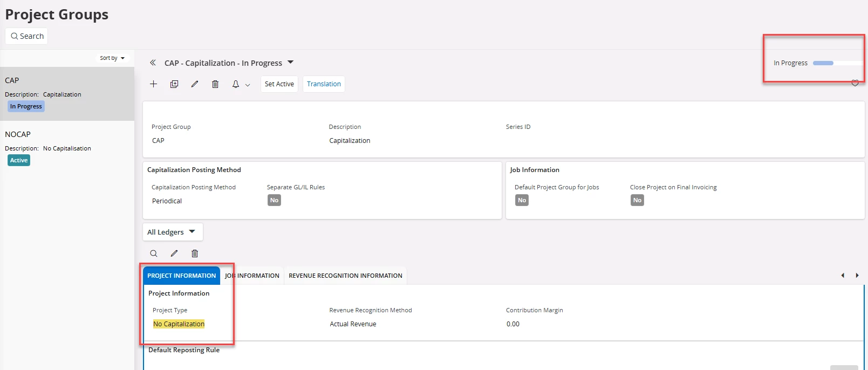The width and height of the screenshot is (868, 370).
Task: Toggle the Separate GL/IL Rules No switch
Action: pyautogui.click(x=274, y=200)
